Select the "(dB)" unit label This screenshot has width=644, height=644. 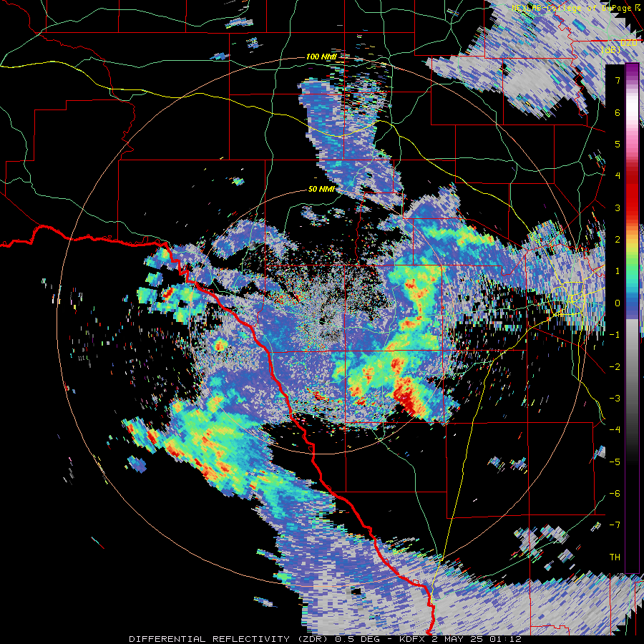[611, 50]
